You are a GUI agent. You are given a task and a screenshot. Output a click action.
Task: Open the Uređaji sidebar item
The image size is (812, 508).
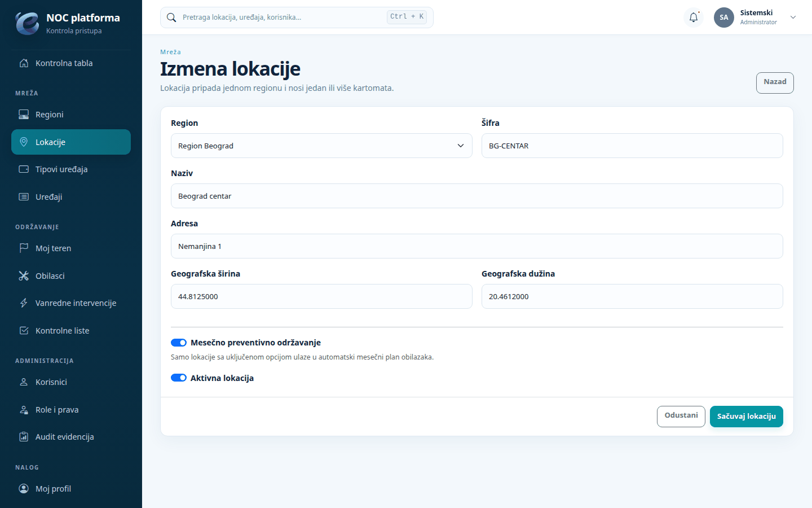point(71,197)
